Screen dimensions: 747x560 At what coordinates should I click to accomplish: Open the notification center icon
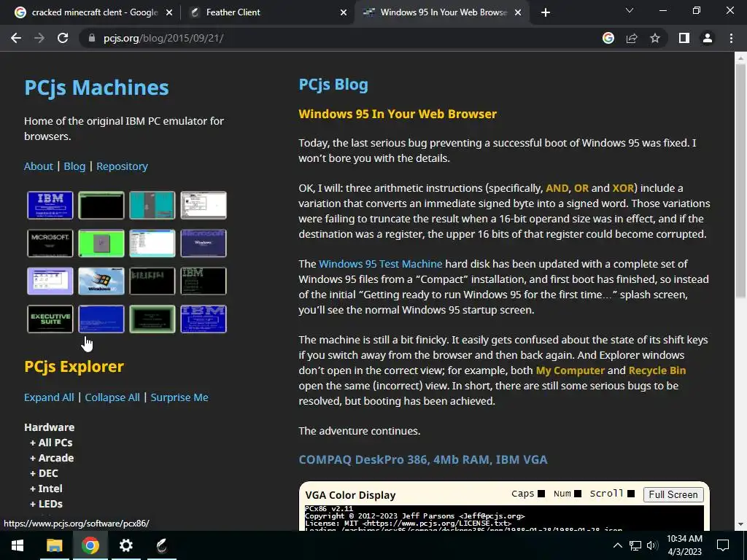[723, 545]
